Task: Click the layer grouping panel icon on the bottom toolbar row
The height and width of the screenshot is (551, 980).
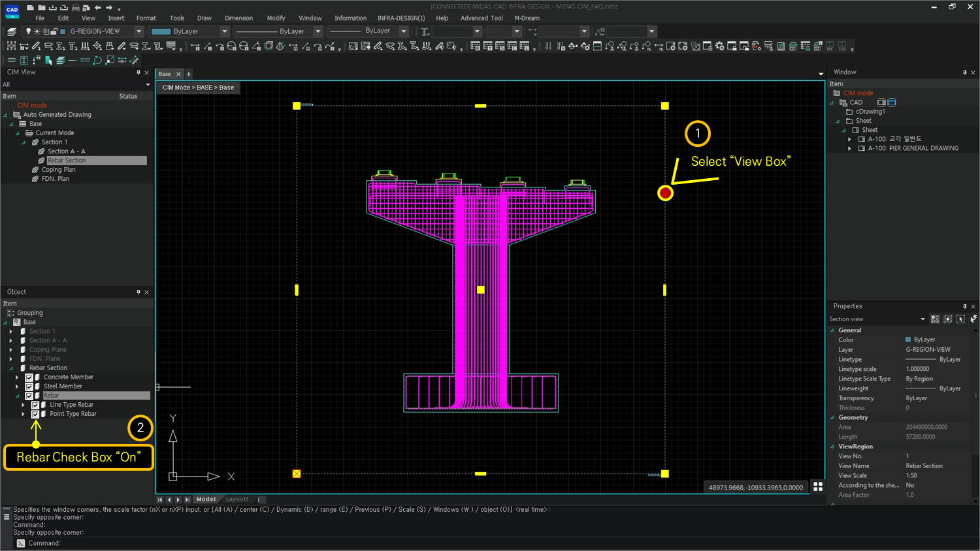Action: coord(61,59)
